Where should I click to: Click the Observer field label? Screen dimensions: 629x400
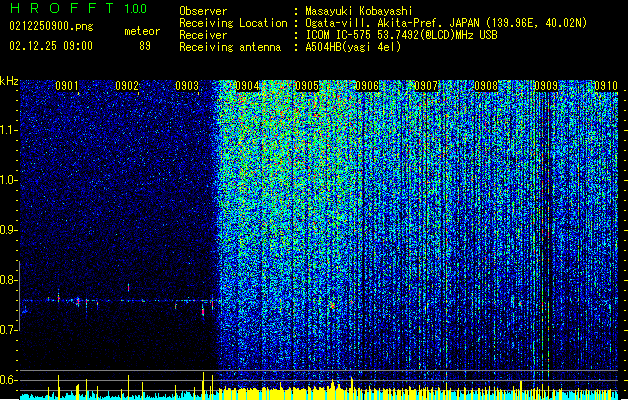point(203,11)
